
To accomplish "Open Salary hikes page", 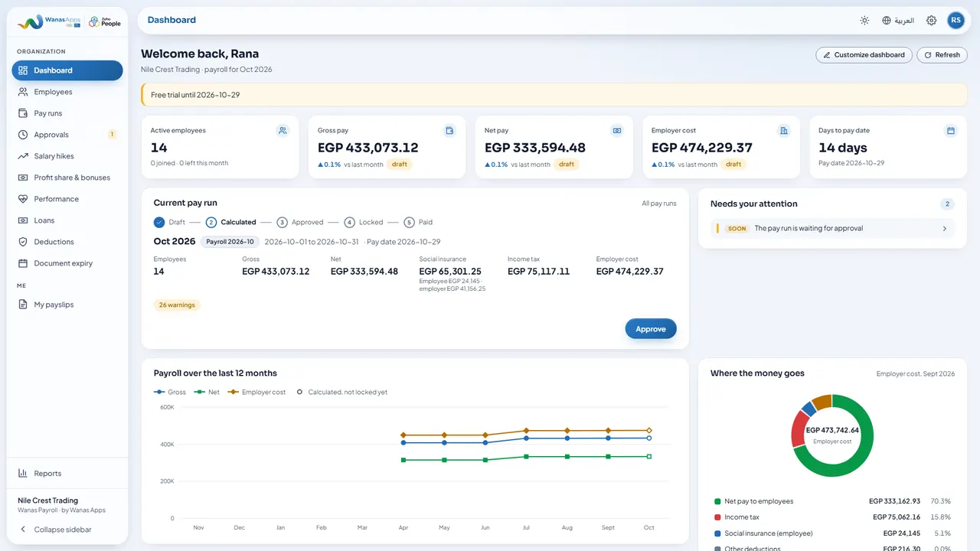I will 67,156.
